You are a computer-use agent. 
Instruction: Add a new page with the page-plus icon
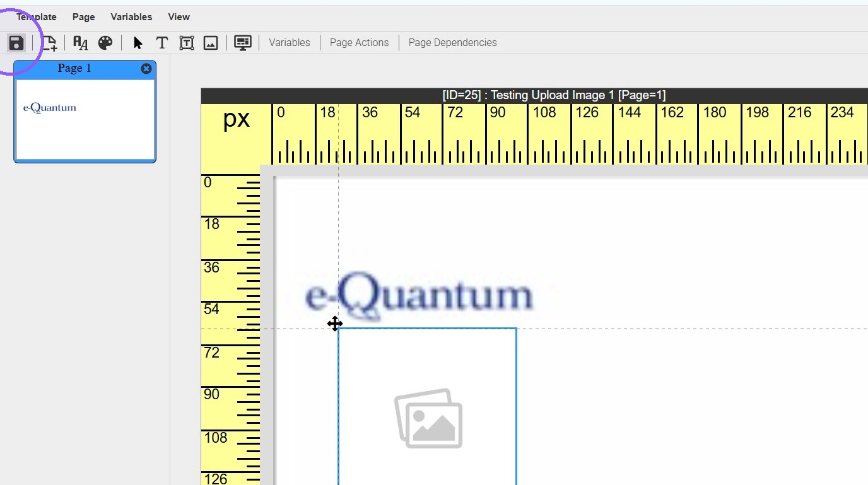coord(49,43)
